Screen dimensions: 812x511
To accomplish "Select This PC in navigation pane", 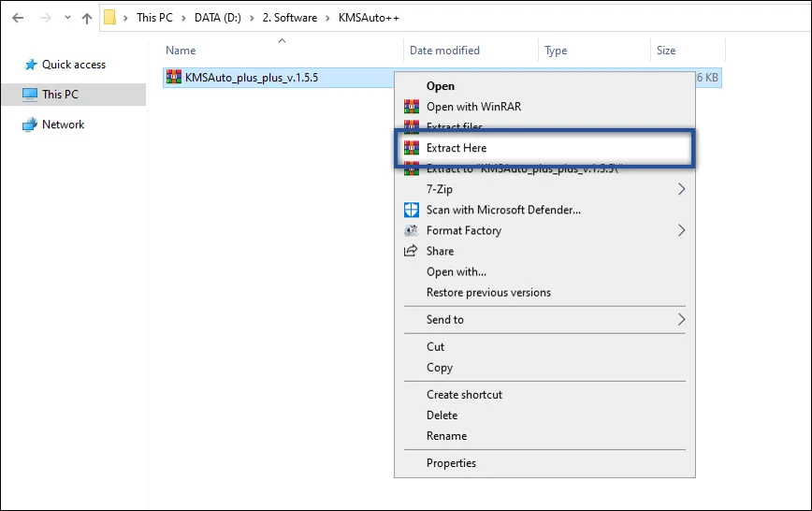I will click(x=60, y=95).
